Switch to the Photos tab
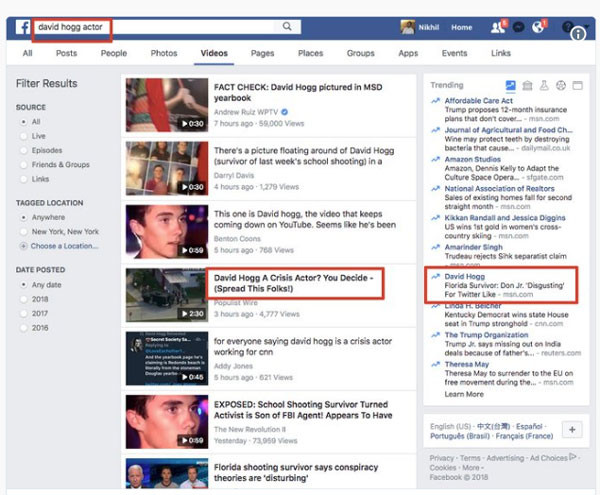Screen dimensions: 600x495 (x=164, y=53)
